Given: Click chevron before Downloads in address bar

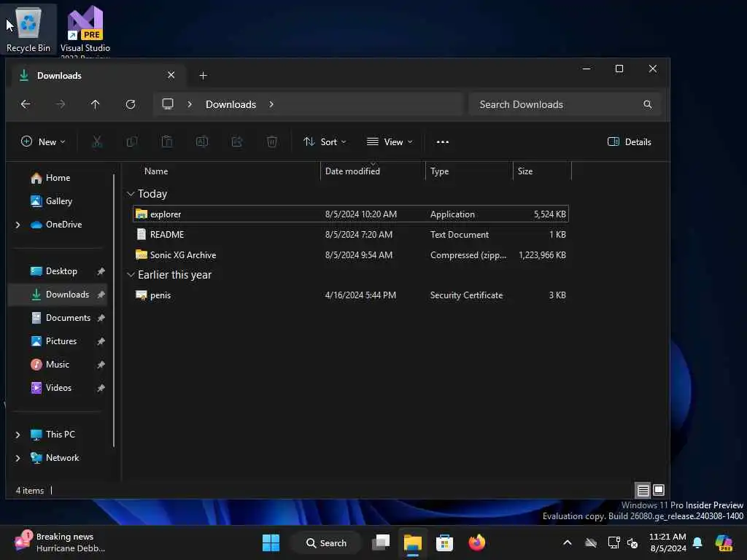Looking at the screenshot, I should pos(190,104).
